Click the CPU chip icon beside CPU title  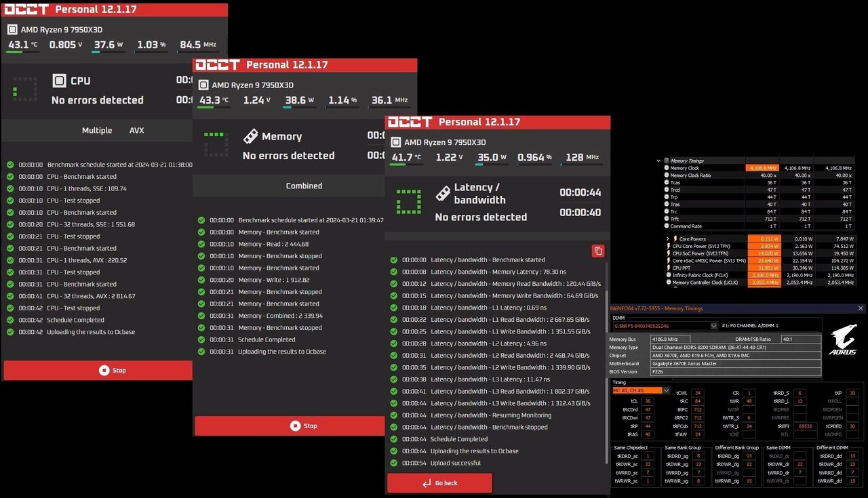pos(60,81)
